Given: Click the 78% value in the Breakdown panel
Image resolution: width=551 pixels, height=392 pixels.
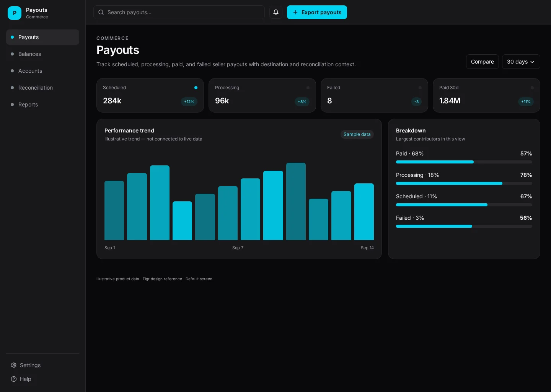Looking at the screenshot, I should (x=526, y=175).
